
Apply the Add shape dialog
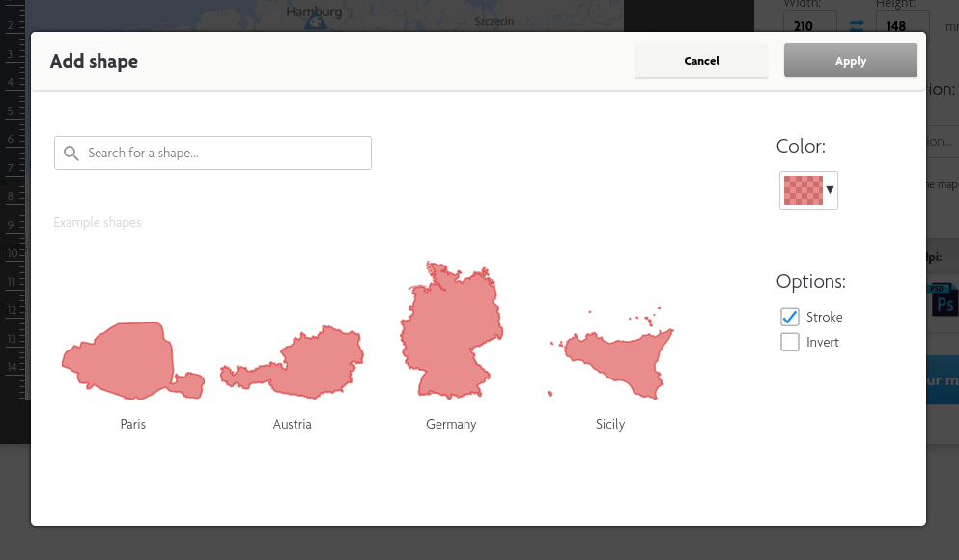click(x=850, y=60)
